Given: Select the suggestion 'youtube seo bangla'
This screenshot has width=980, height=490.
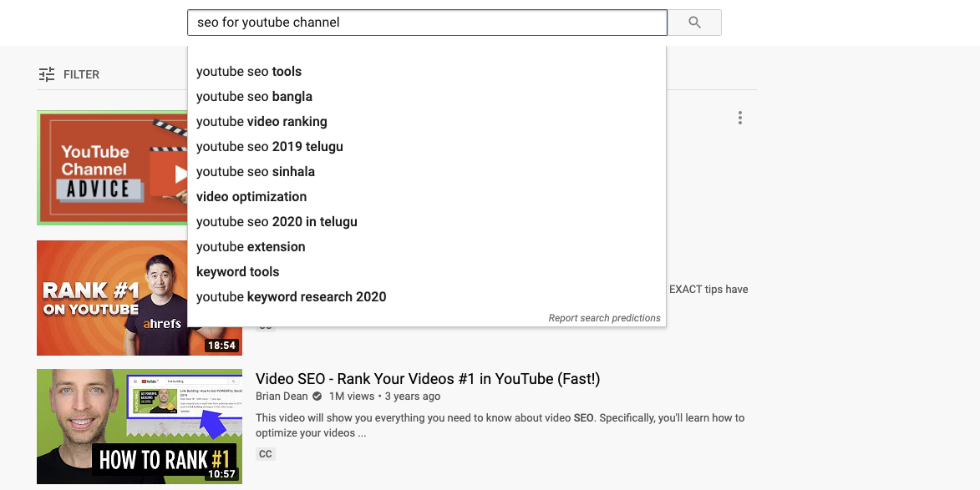Looking at the screenshot, I should [x=254, y=96].
